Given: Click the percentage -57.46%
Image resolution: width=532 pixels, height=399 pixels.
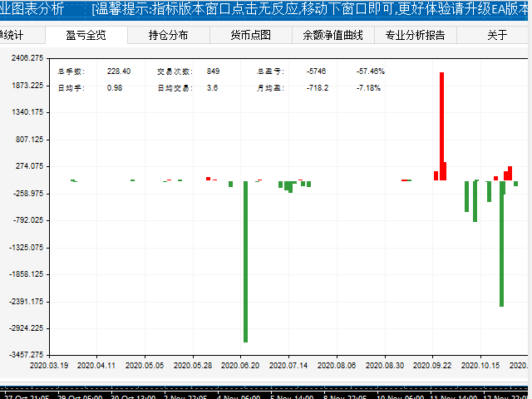Looking at the screenshot, I should pos(371,71).
